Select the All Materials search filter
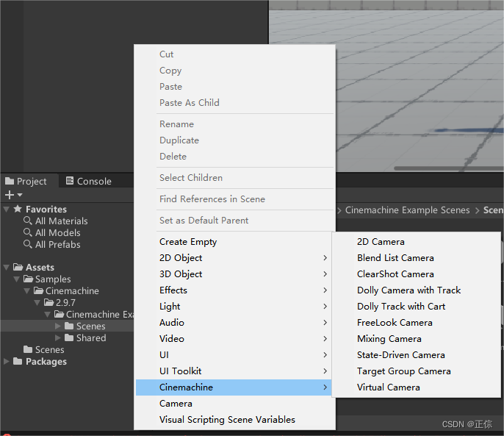The height and width of the screenshot is (436, 504). click(62, 221)
